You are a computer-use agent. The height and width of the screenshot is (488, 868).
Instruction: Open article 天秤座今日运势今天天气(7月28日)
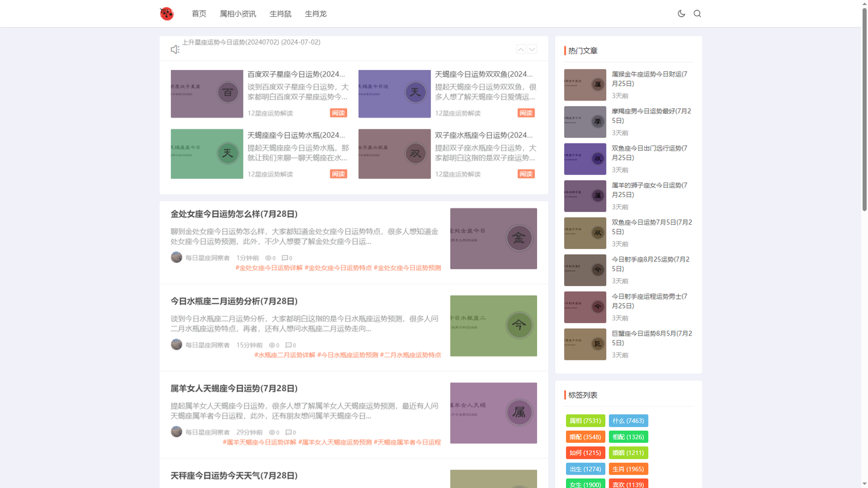coord(234,476)
